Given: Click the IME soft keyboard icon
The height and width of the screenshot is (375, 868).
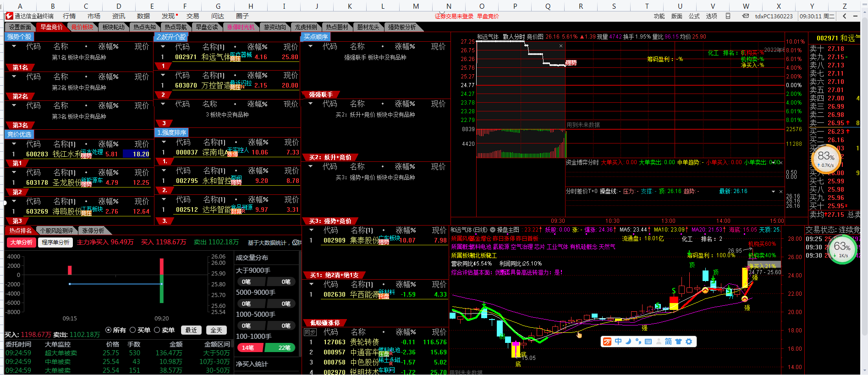Looking at the screenshot, I should (648, 342).
